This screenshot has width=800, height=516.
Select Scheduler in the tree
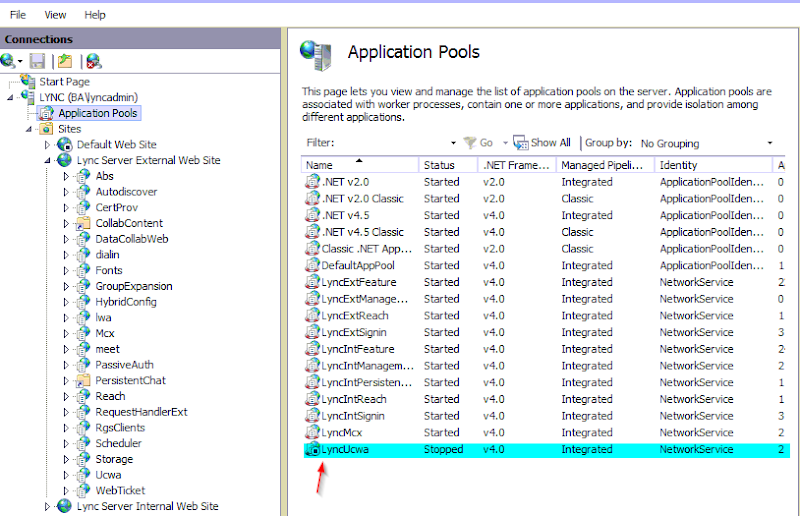118,444
